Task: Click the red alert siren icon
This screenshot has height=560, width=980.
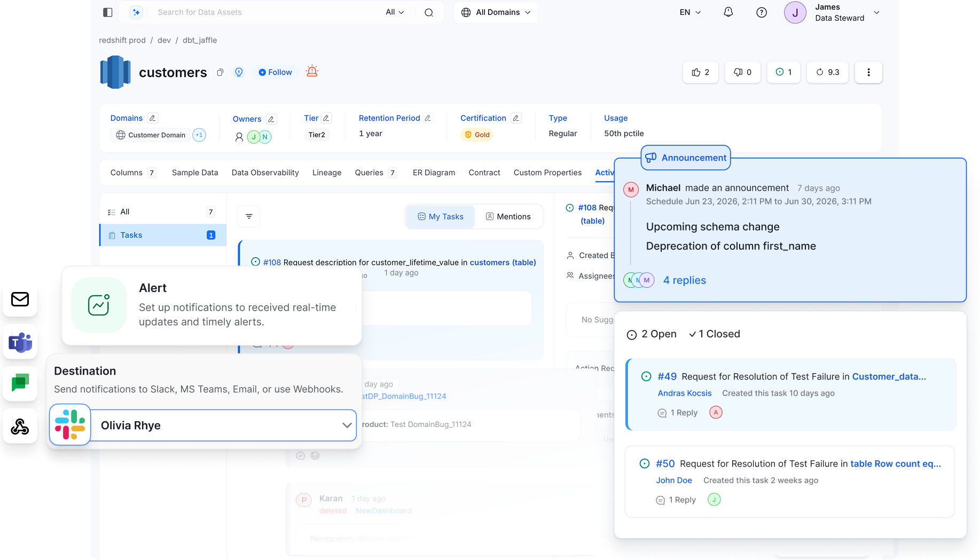Action: (312, 71)
